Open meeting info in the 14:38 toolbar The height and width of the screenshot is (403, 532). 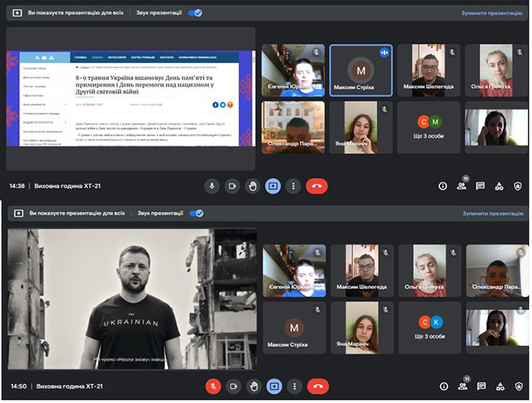click(x=443, y=186)
